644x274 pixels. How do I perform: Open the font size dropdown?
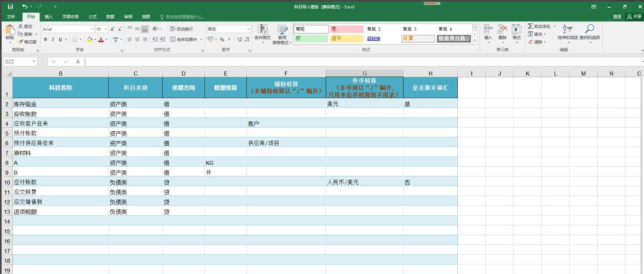(x=106, y=29)
